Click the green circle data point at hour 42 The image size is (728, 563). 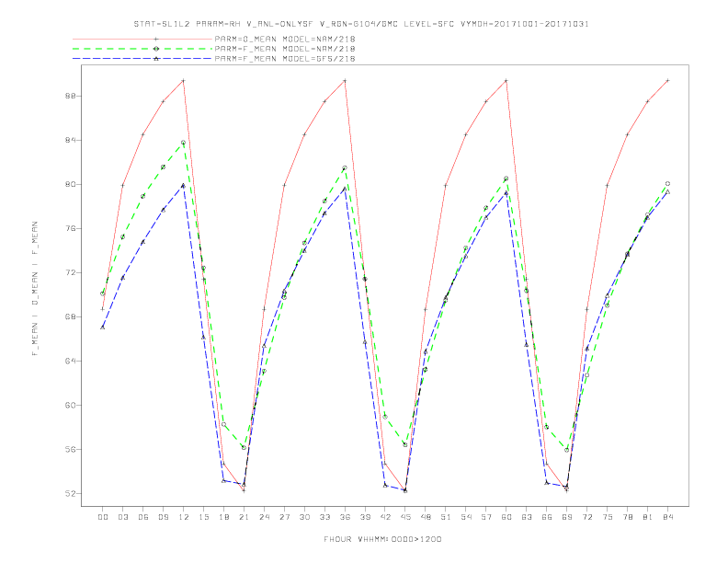click(x=385, y=417)
